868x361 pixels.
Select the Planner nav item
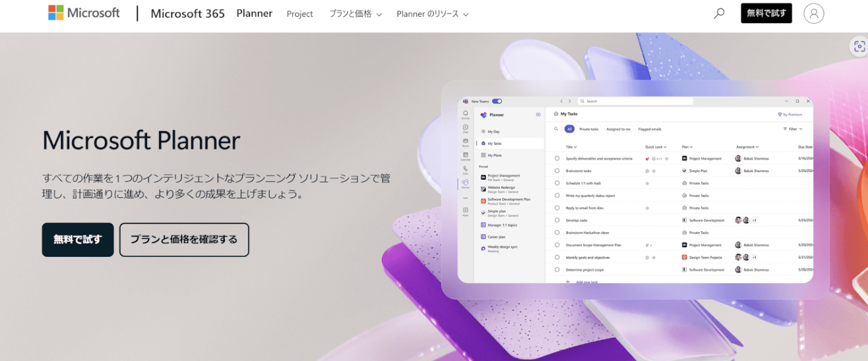click(x=254, y=13)
